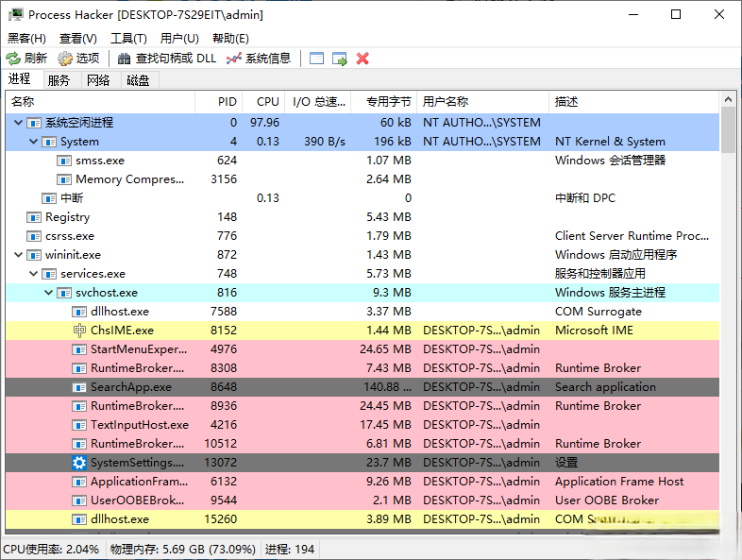The height and width of the screenshot is (560, 742).
Task: Click the services.exe process icon
Action: tap(49, 274)
